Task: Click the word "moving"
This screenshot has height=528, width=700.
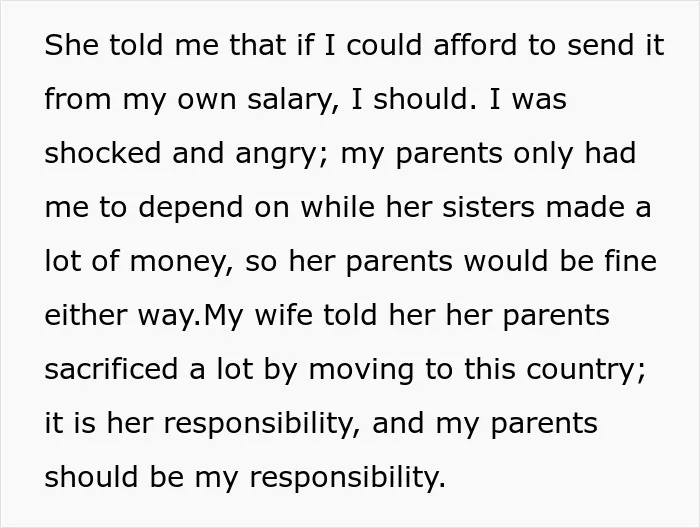Action: (x=361, y=370)
